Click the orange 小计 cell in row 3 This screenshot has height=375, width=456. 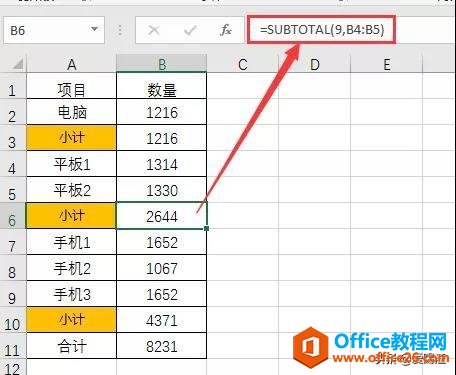tap(72, 138)
